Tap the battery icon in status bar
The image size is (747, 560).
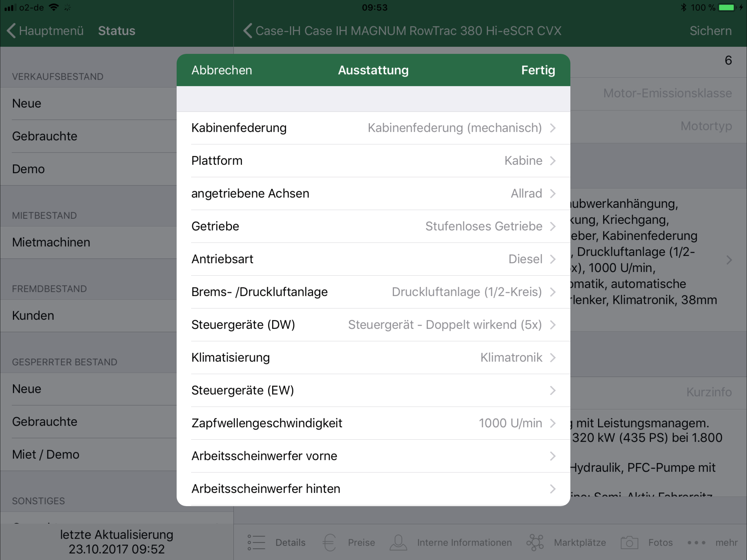coord(727,7)
